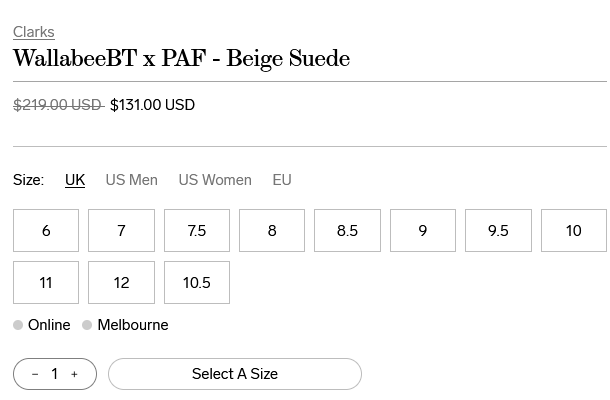Image resolution: width=610 pixels, height=400 pixels.
Task: Click the quantity number field
Action: coord(55,374)
